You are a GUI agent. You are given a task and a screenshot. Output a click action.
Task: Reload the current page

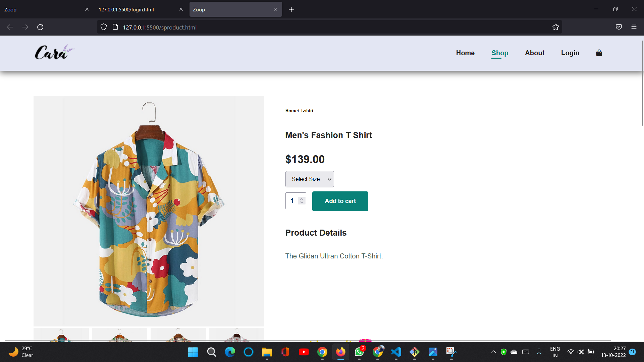(40, 27)
